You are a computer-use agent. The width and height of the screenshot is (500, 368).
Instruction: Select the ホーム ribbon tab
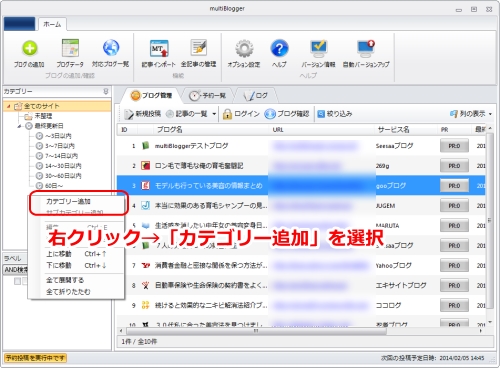(x=52, y=24)
